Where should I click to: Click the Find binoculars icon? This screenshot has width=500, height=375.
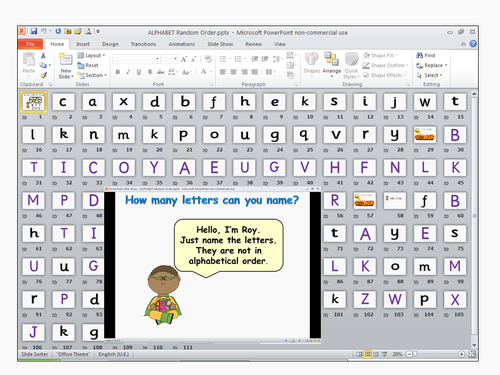(x=419, y=55)
